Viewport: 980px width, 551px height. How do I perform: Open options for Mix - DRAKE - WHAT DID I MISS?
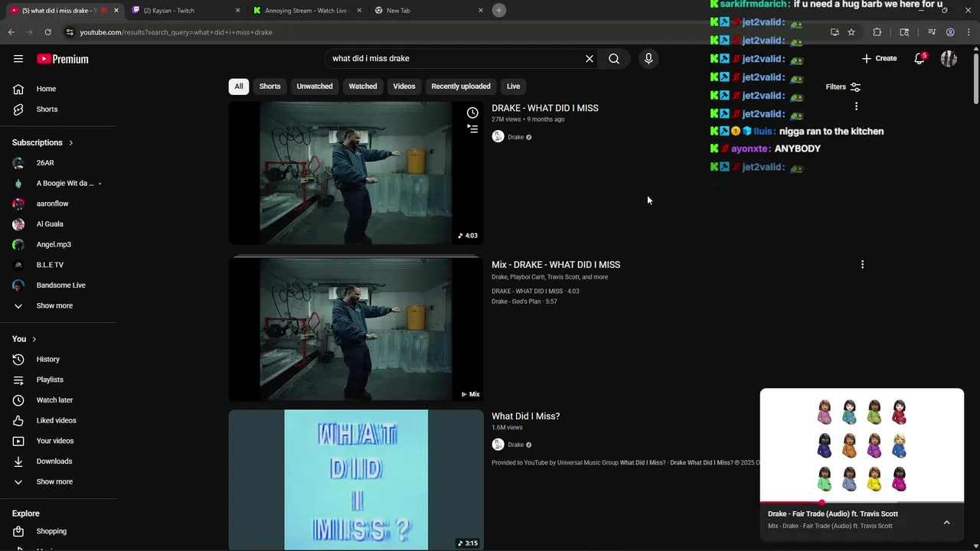862,265
